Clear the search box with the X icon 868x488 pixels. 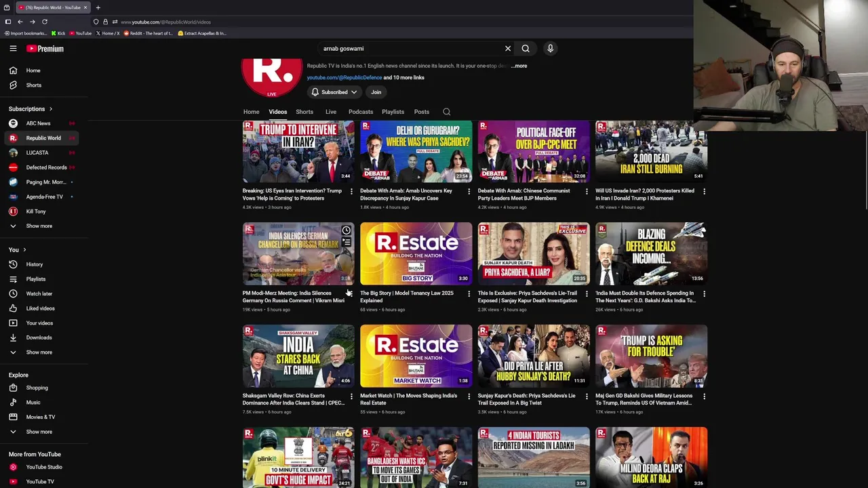point(508,49)
